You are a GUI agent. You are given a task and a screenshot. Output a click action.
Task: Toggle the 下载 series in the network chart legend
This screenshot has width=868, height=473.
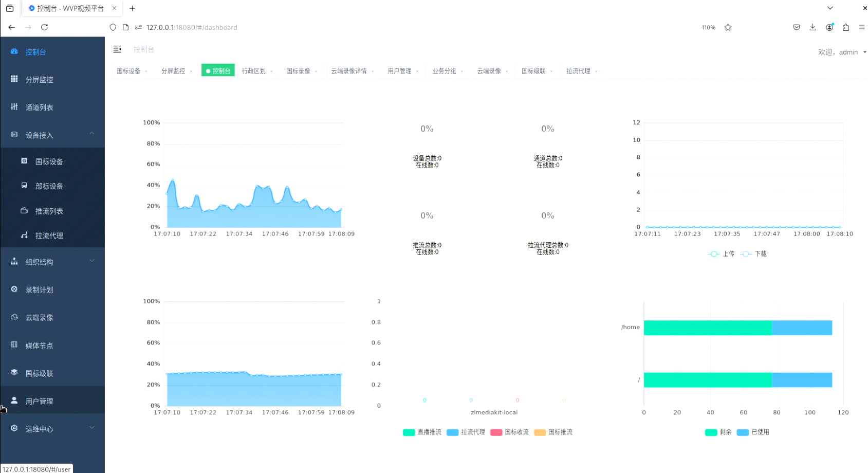(754, 254)
